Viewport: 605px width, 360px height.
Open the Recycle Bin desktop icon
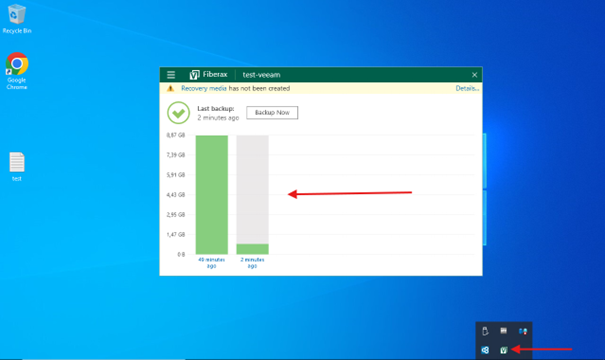(17, 19)
